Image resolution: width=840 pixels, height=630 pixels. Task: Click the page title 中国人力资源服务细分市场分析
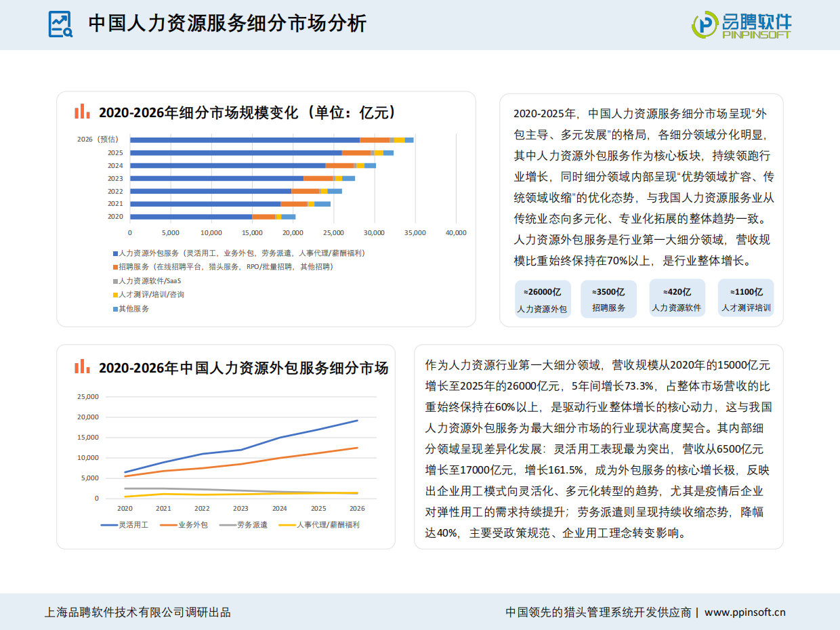point(228,24)
